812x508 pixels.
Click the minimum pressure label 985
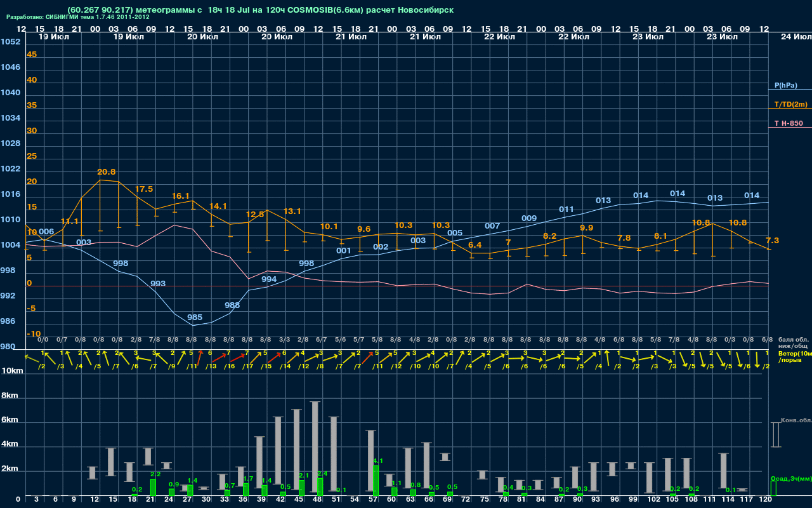point(195,317)
